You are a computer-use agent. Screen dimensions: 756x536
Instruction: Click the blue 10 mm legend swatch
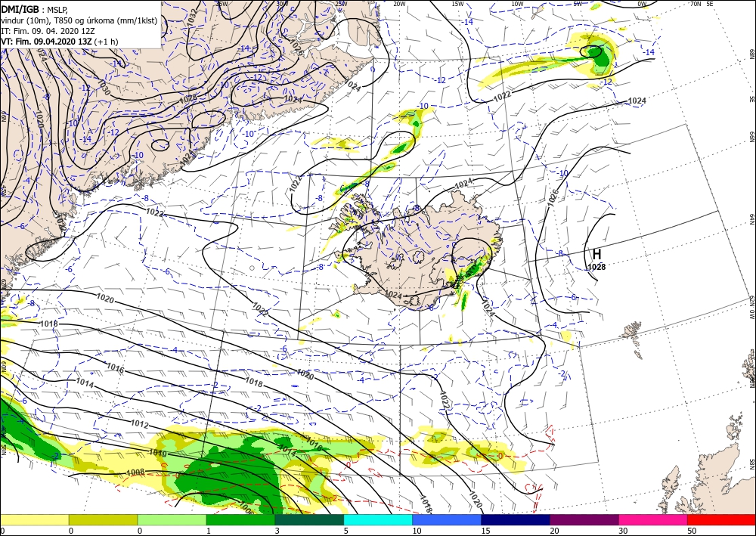(x=447, y=519)
